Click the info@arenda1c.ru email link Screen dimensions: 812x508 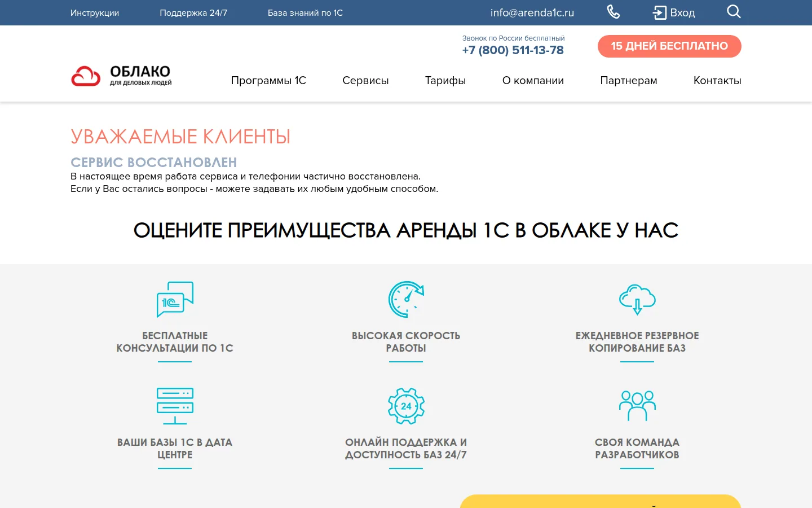click(x=532, y=12)
